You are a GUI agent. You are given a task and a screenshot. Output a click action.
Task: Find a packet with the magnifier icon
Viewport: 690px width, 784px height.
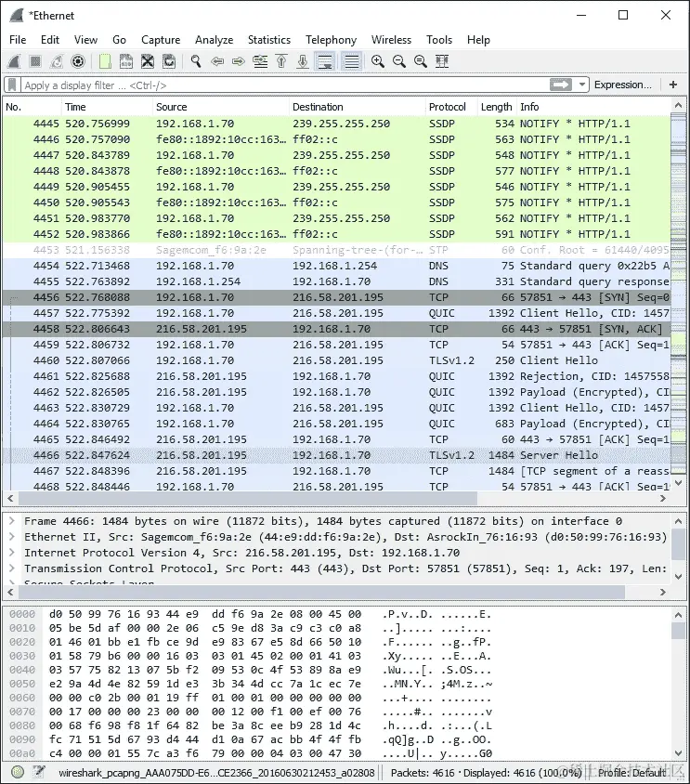point(196,61)
